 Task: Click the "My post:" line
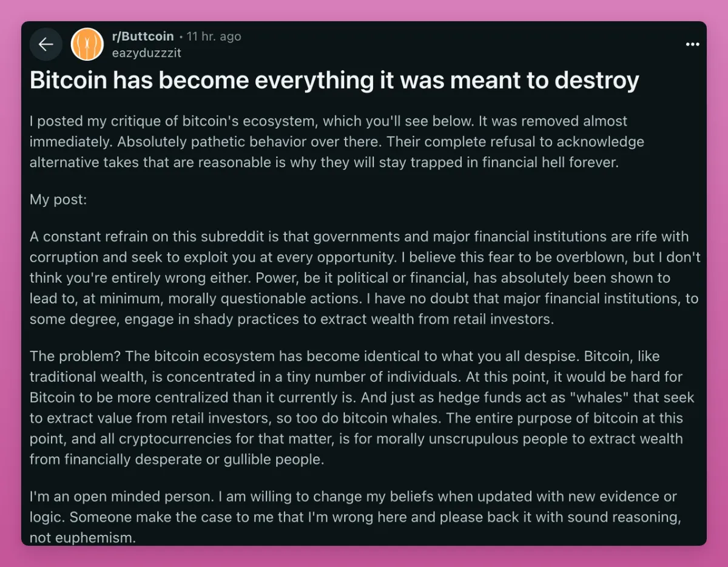pyautogui.click(x=58, y=199)
